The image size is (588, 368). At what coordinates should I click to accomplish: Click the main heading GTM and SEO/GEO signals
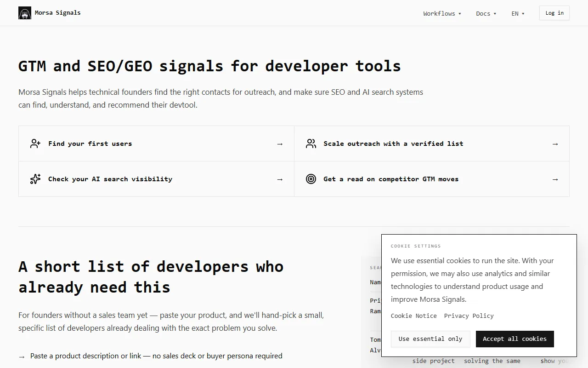[x=209, y=66]
